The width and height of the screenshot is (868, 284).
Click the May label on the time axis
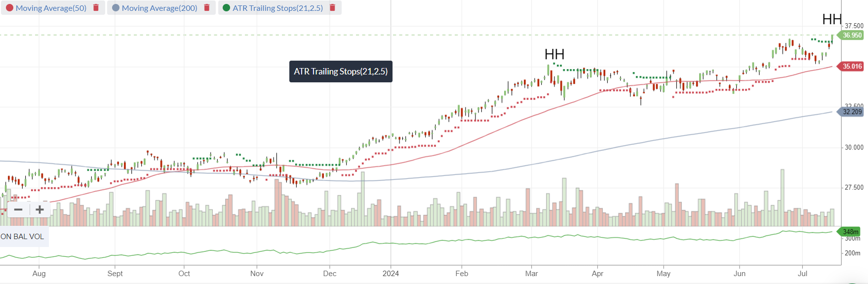pyautogui.click(x=664, y=274)
